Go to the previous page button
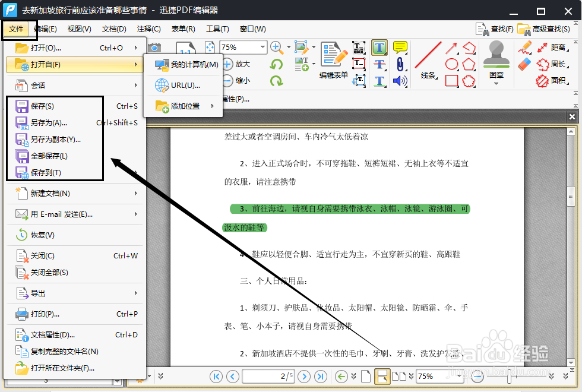This screenshot has height=392, width=582. 233,377
